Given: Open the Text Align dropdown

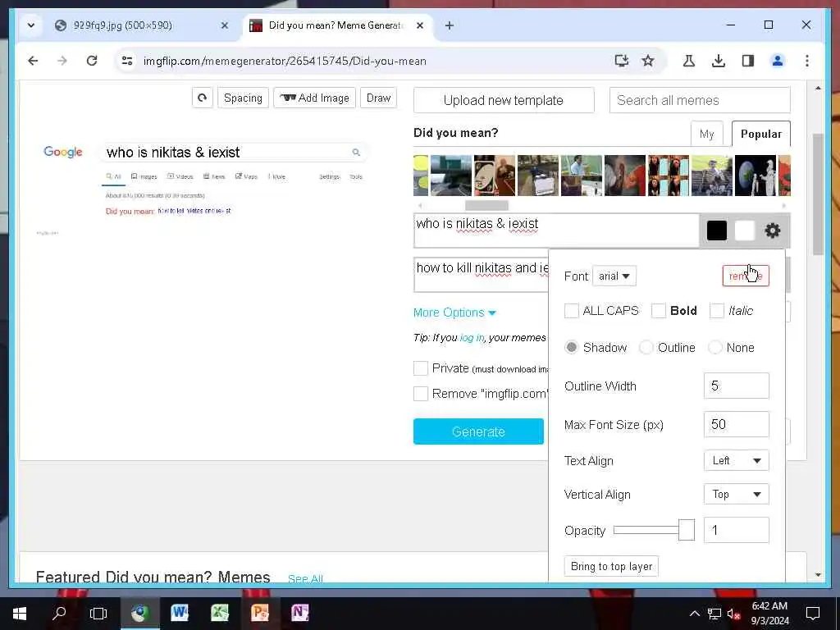Looking at the screenshot, I should (736, 461).
